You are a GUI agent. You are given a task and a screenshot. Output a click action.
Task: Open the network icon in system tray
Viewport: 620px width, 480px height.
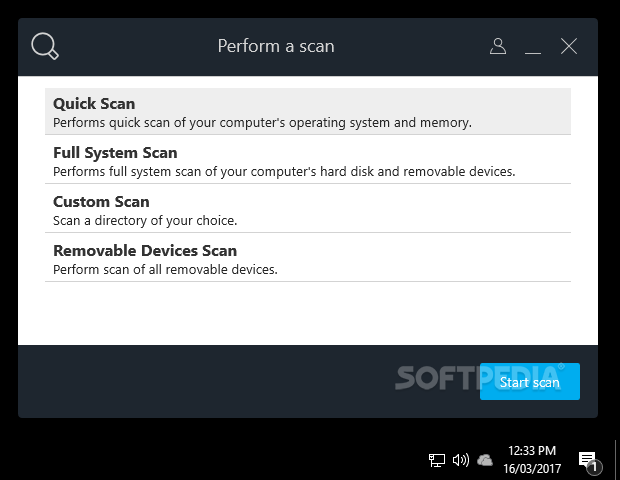coord(437,460)
